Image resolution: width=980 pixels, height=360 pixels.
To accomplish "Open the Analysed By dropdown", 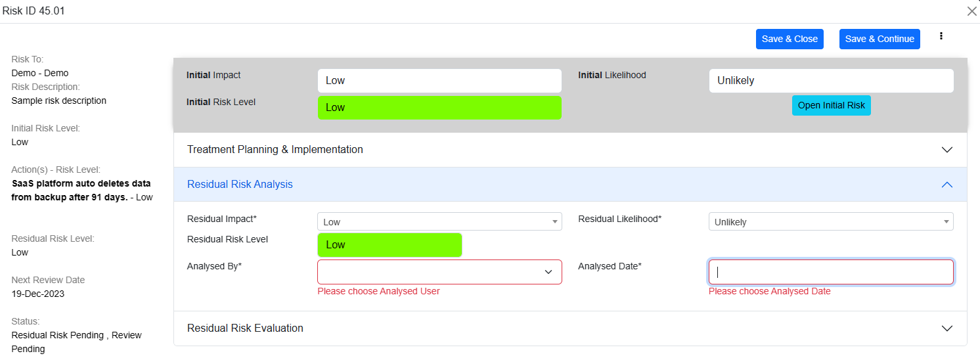I will tap(439, 272).
